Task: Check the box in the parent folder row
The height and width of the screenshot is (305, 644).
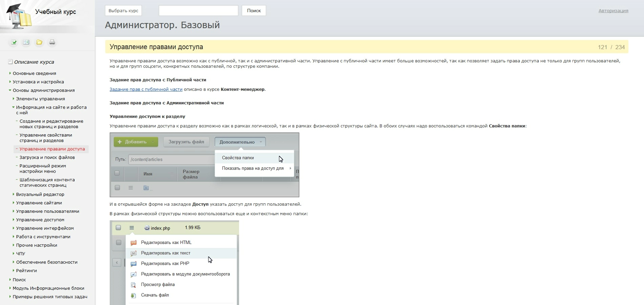Action: click(117, 188)
